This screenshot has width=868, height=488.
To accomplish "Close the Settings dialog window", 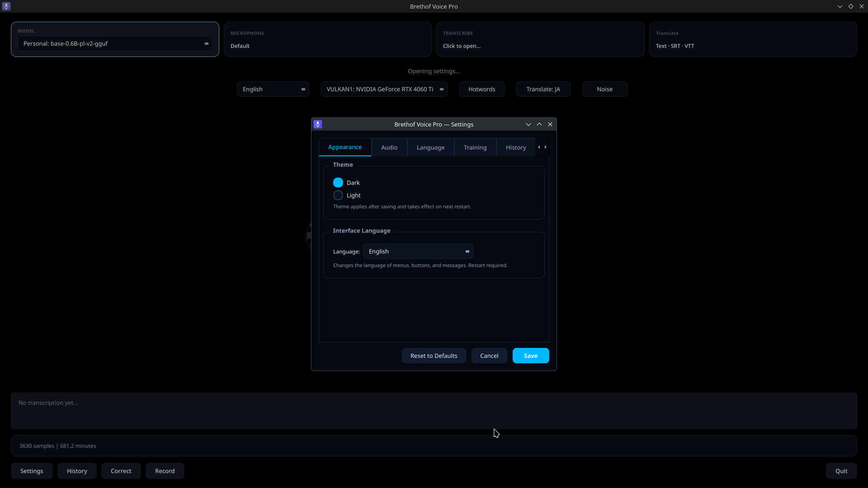I will 550,124.
